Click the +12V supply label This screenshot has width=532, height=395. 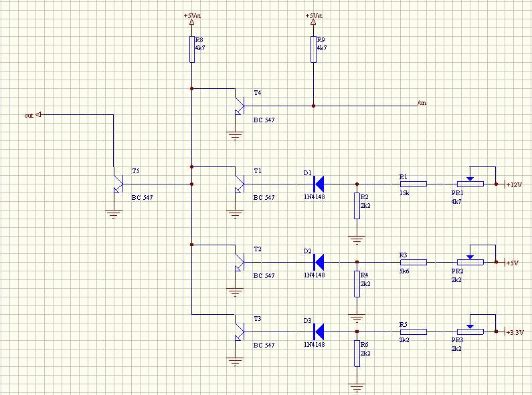pos(514,184)
